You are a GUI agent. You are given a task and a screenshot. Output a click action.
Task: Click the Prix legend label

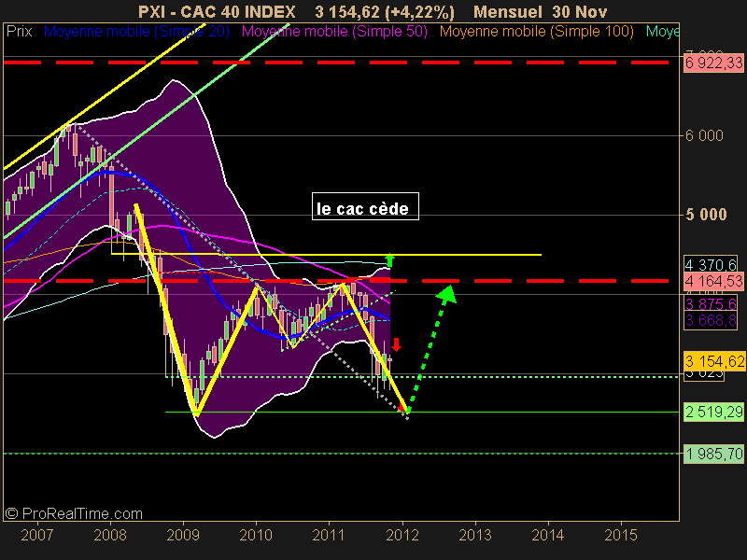19,32
